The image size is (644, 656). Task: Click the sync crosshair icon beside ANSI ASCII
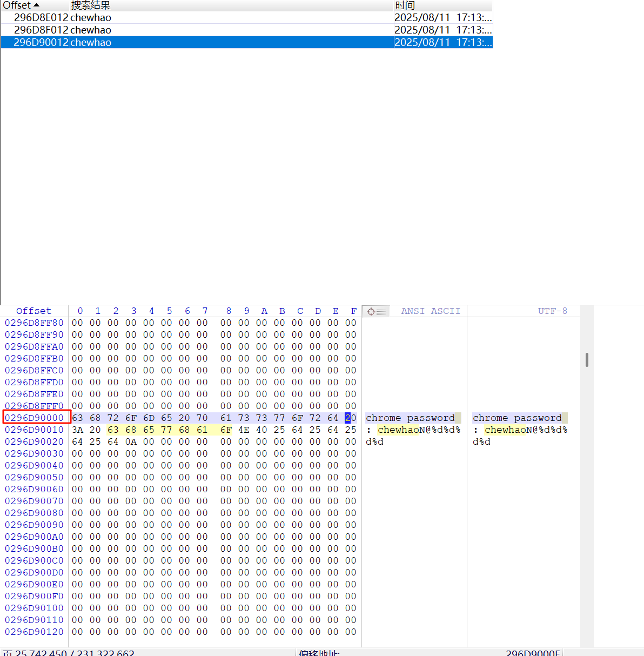click(x=375, y=311)
